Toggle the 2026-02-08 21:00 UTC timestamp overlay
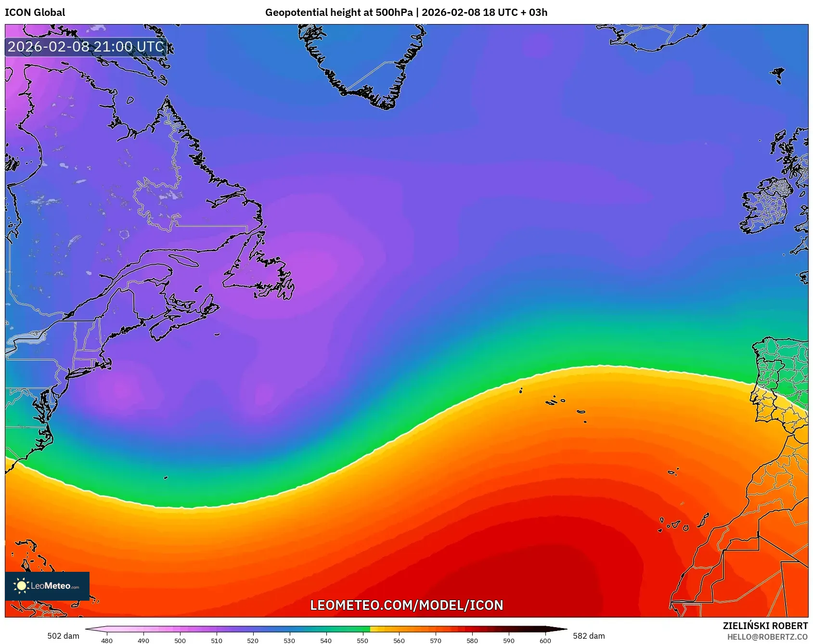This screenshot has height=644, width=813. pos(86,47)
